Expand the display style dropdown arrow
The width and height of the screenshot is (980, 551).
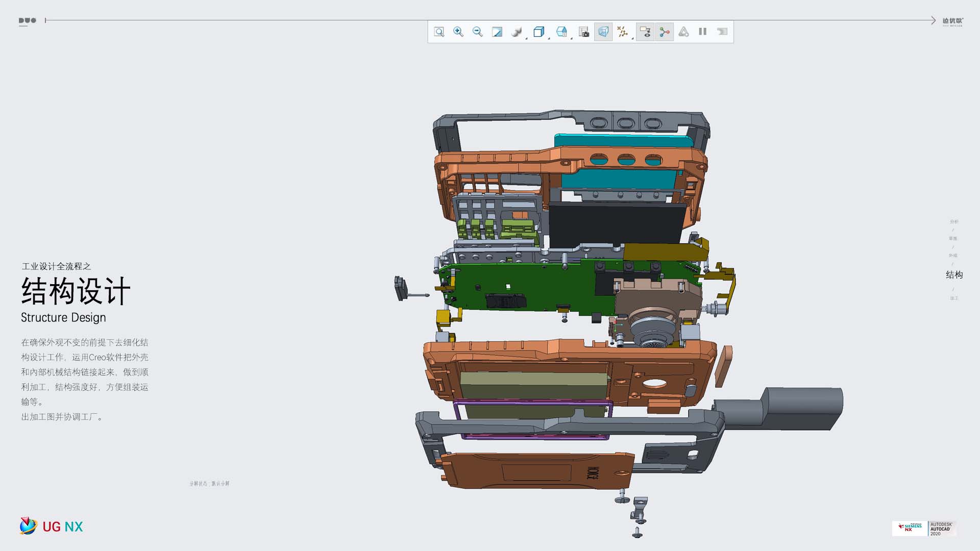coord(549,38)
